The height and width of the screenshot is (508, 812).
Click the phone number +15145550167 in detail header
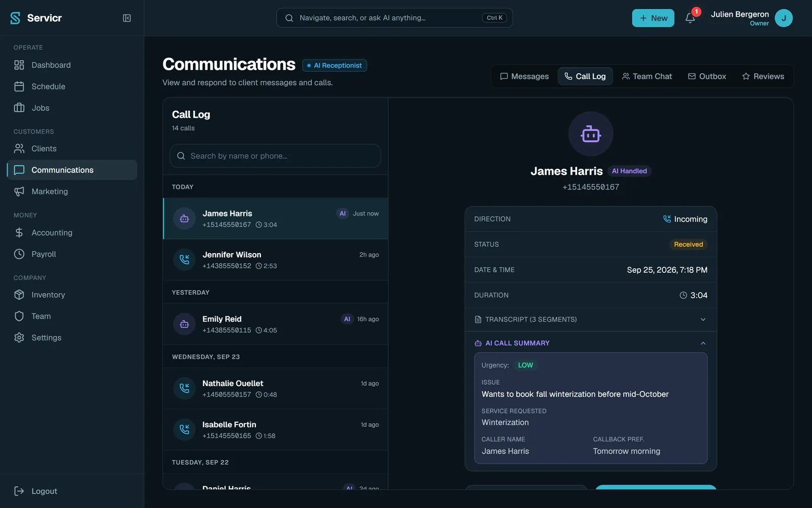[x=591, y=187]
